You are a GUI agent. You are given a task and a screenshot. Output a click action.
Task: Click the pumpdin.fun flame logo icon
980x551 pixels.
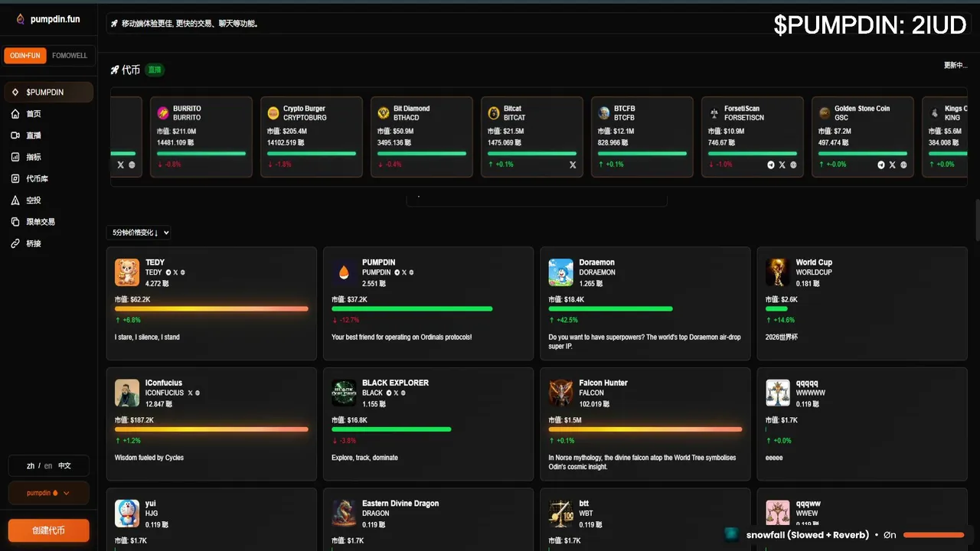[21, 19]
